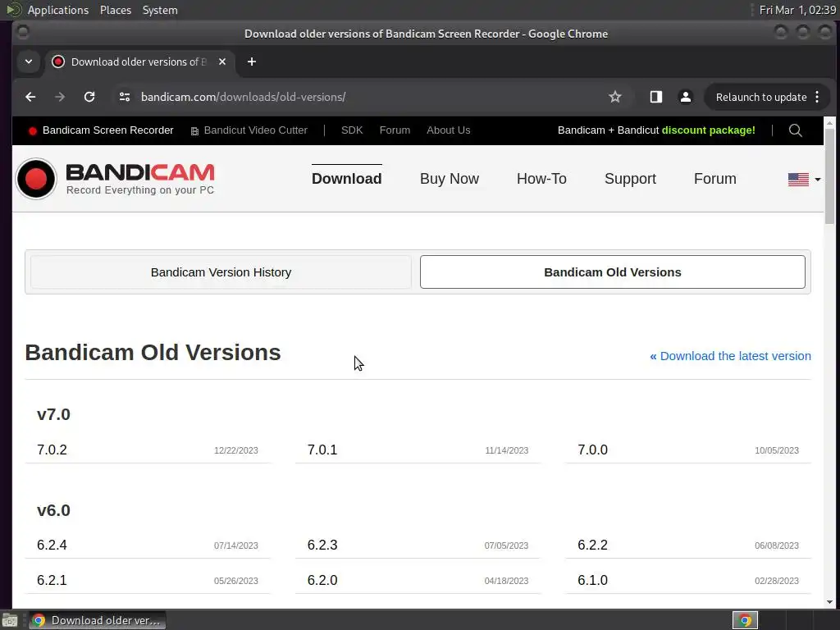Open the Applications menu
The image size is (840, 630).
pyautogui.click(x=58, y=10)
